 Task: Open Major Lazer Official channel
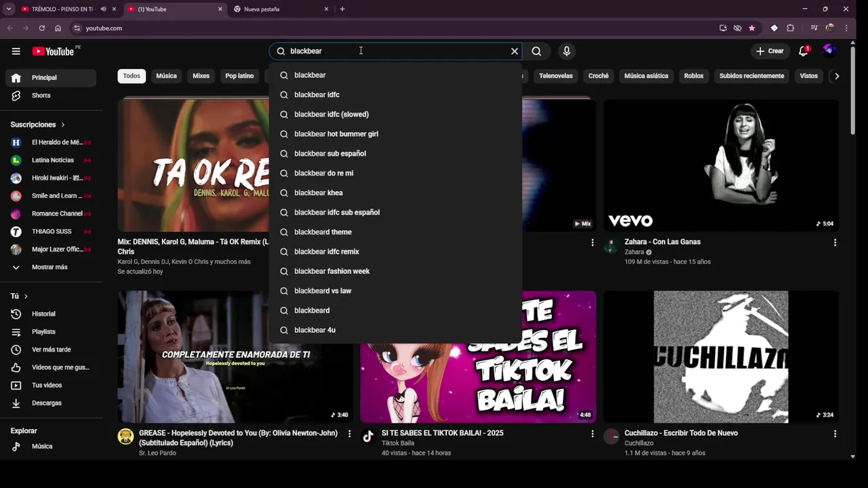pos(51,249)
